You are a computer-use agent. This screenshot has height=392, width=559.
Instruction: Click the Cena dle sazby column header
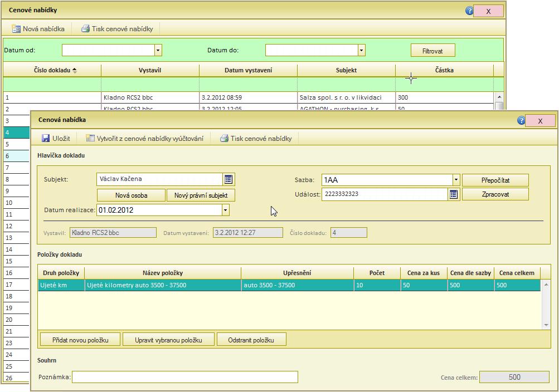[x=470, y=273]
